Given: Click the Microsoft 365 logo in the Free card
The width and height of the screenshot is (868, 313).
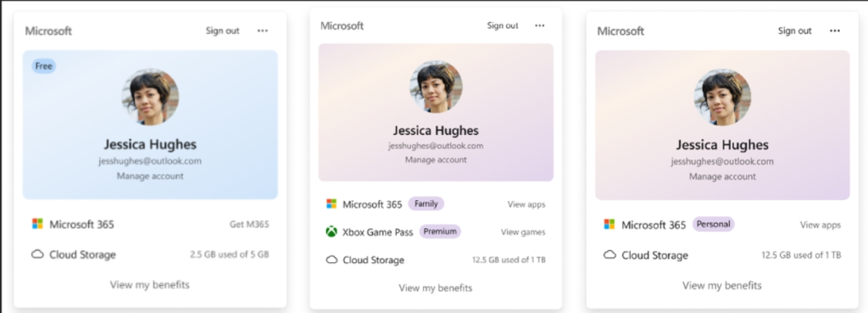Looking at the screenshot, I should click(37, 224).
